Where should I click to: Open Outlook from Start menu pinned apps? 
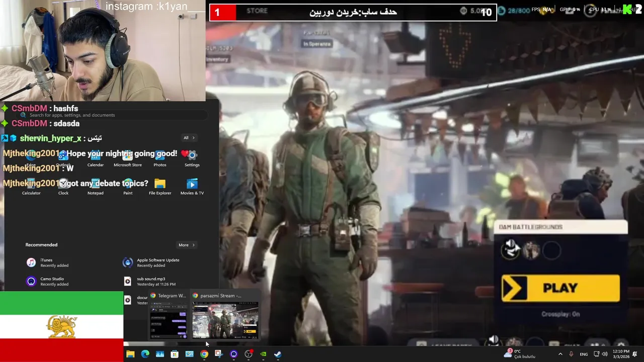coord(63,158)
